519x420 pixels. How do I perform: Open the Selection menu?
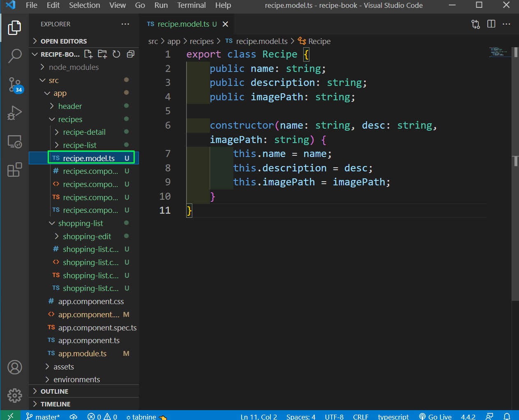point(84,5)
